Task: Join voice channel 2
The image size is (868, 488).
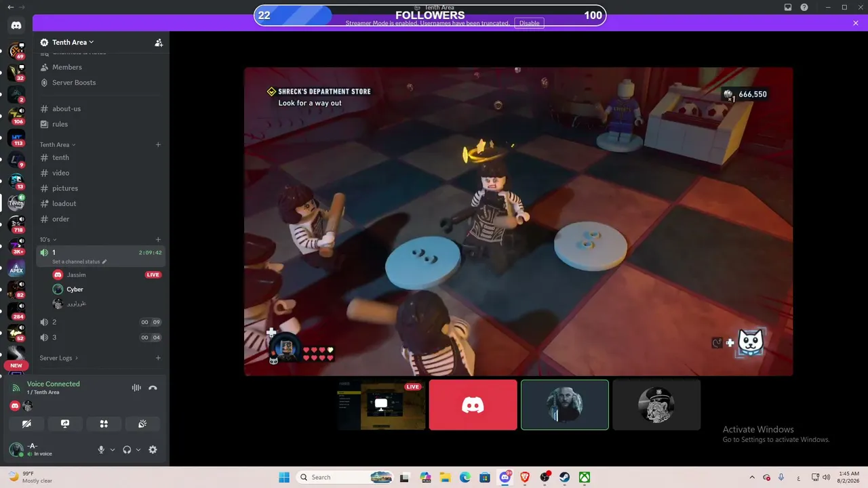Action: [100, 322]
